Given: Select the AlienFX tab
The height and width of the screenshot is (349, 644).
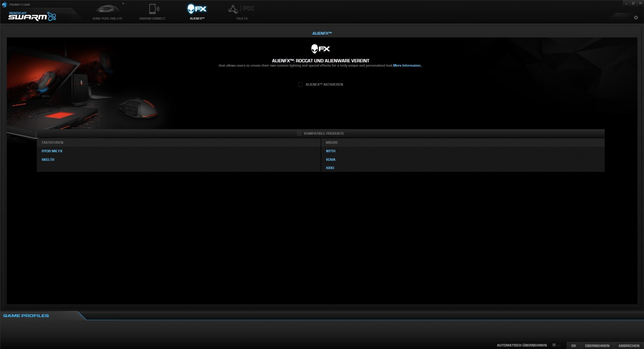Looking at the screenshot, I should (x=197, y=12).
